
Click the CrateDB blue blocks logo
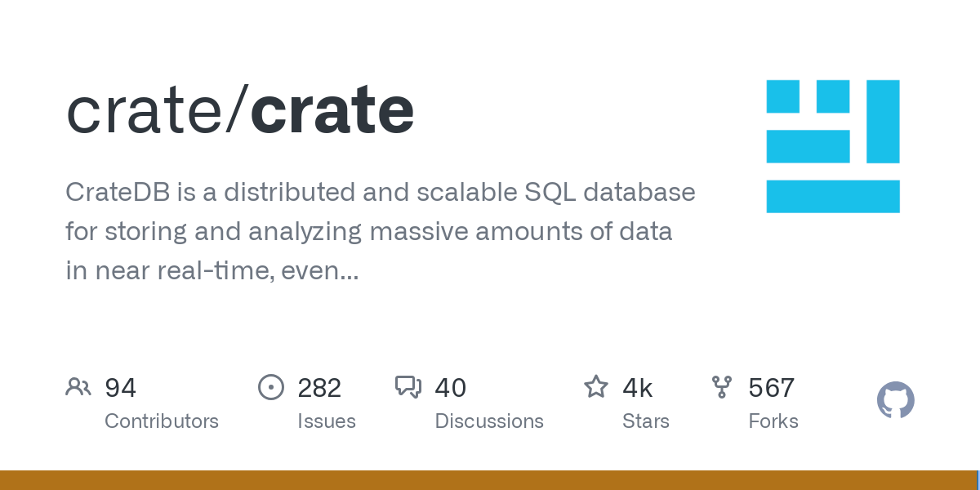point(832,146)
